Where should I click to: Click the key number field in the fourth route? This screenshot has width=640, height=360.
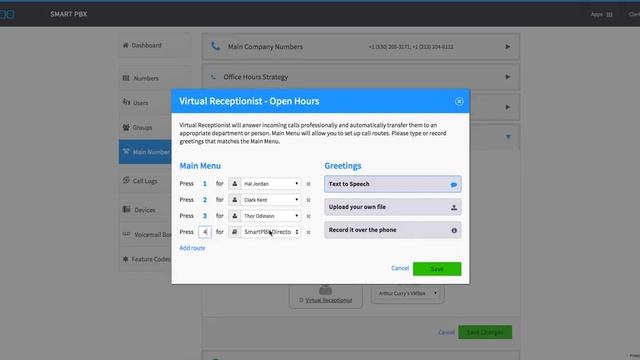(205, 232)
